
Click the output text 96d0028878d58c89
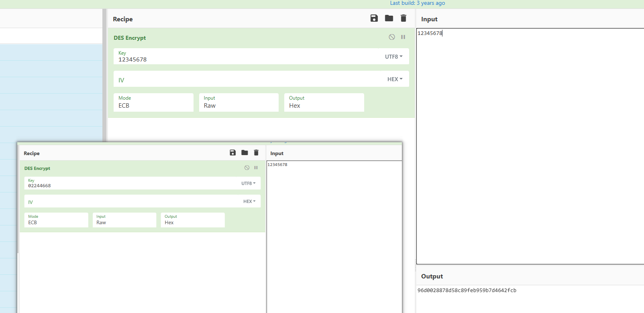pos(467,290)
